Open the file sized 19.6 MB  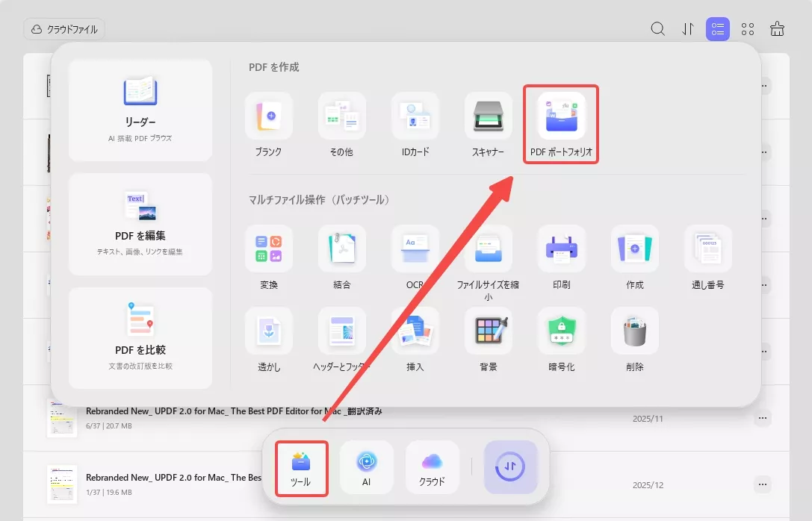tap(406, 484)
